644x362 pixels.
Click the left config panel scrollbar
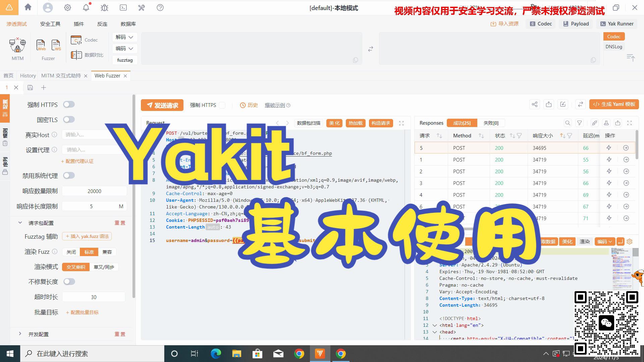point(134,196)
